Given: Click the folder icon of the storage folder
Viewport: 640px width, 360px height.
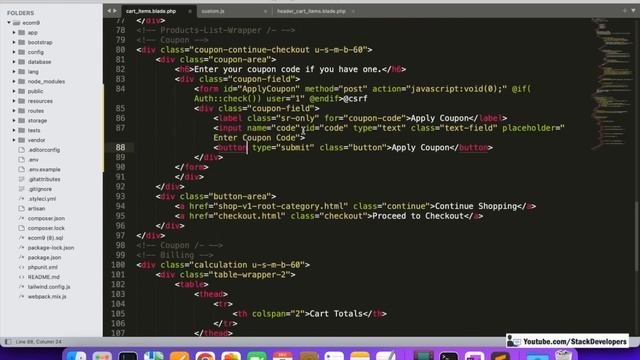Looking at the screenshot, I should pos(22,120).
